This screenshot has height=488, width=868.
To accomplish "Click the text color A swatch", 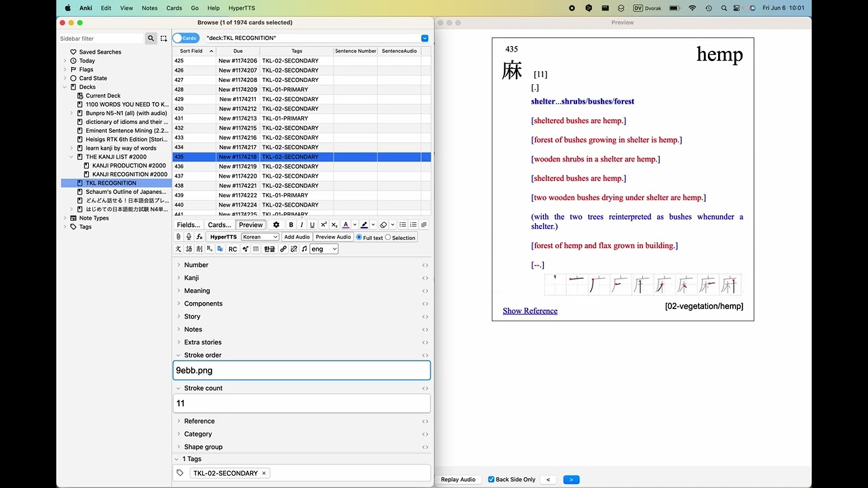I will pos(345,225).
